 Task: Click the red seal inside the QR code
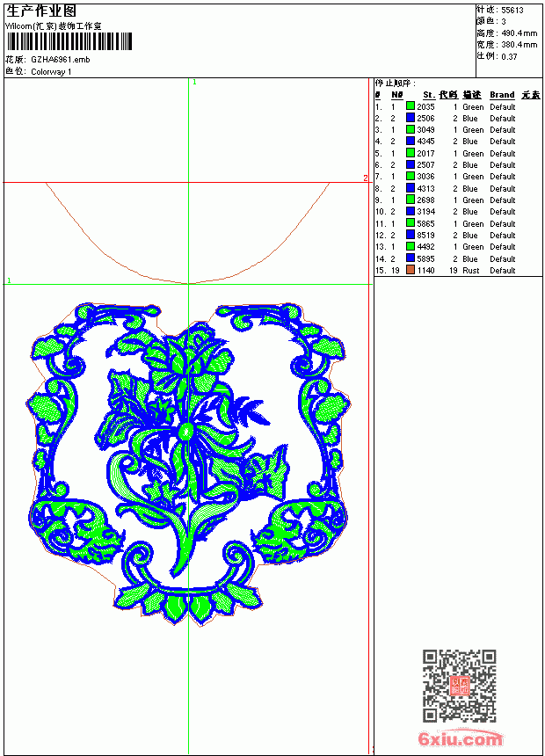click(459, 686)
